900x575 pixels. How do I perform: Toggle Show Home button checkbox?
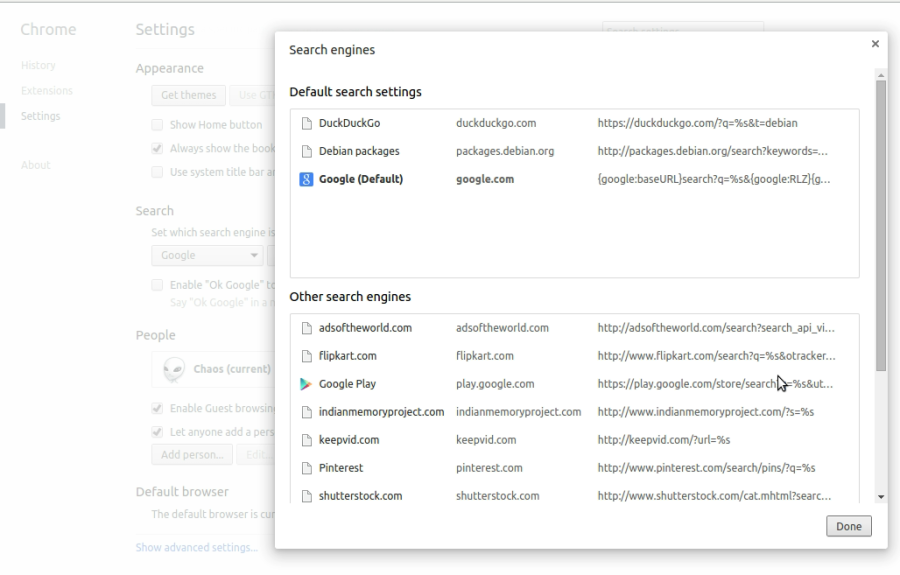(x=157, y=125)
